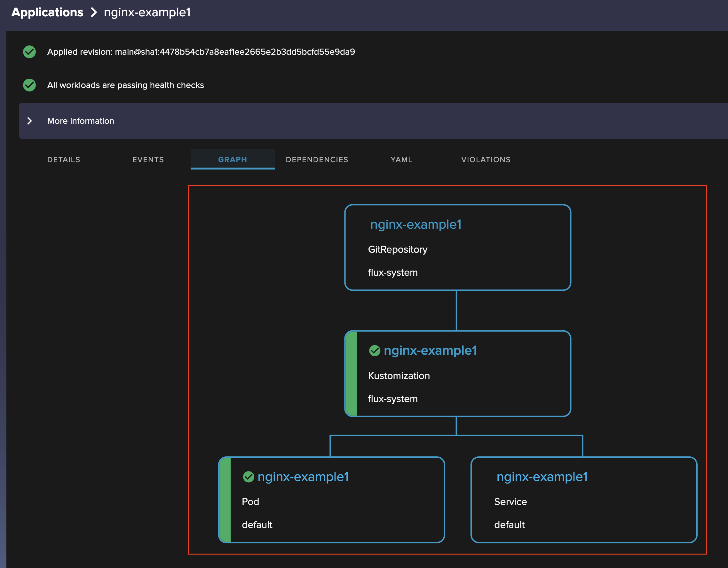The height and width of the screenshot is (568, 728).
Task: Switch to the Details tab
Action: coord(64,160)
